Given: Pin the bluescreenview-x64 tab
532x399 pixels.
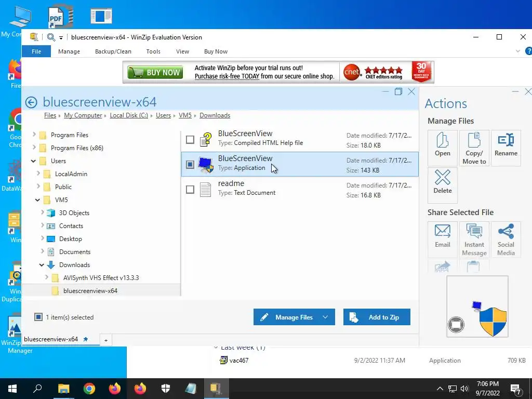Looking at the screenshot, I should tap(86, 339).
